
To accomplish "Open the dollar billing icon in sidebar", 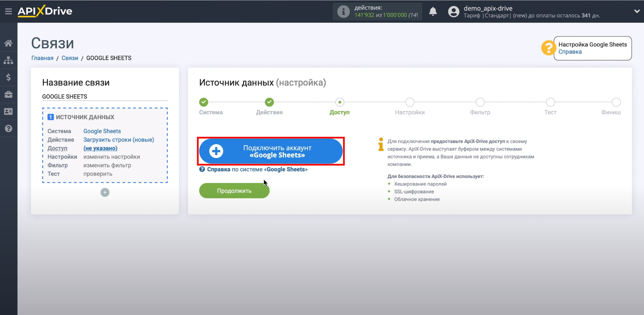I will coord(9,77).
